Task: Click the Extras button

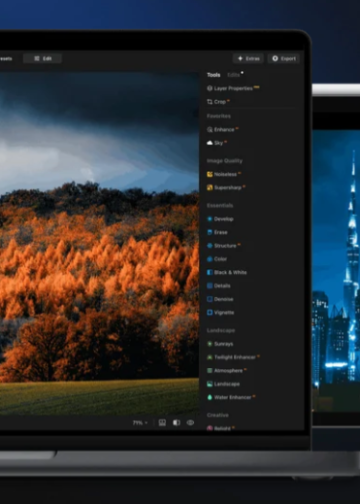Action: point(248,58)
